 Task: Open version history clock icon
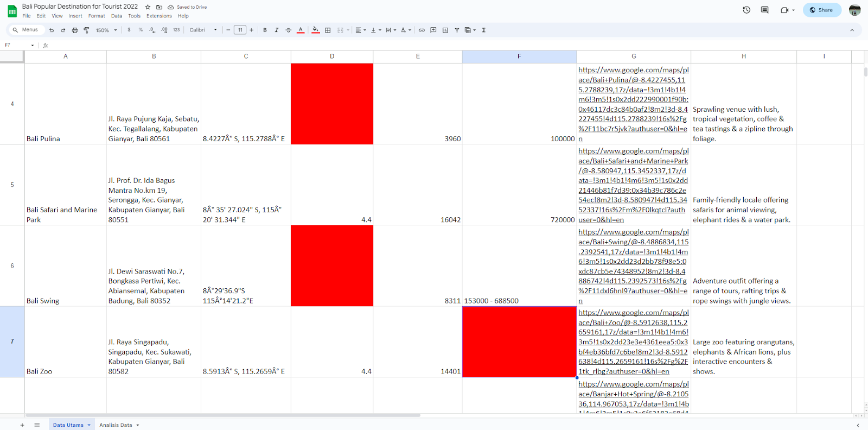[746, 10]
